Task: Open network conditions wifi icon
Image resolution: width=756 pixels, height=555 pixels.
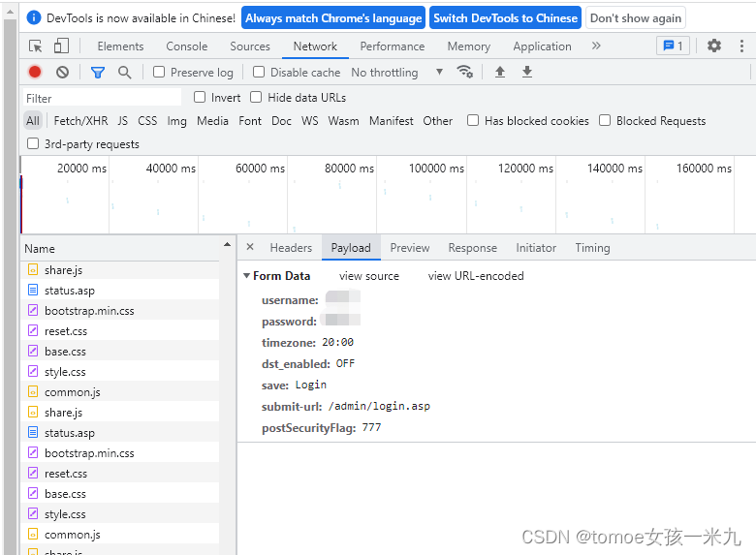Action: click(x=465, y=72)
